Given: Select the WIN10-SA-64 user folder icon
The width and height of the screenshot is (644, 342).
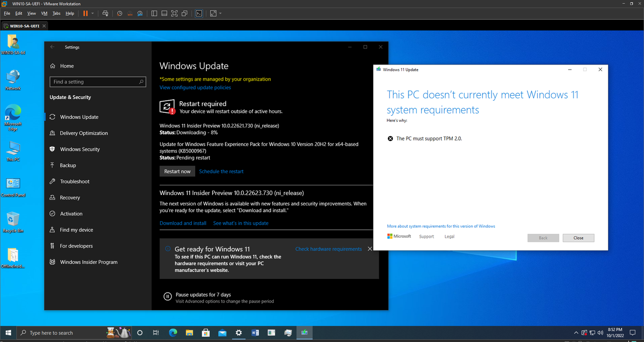Looking at the screenshot, I should [13, 44].
